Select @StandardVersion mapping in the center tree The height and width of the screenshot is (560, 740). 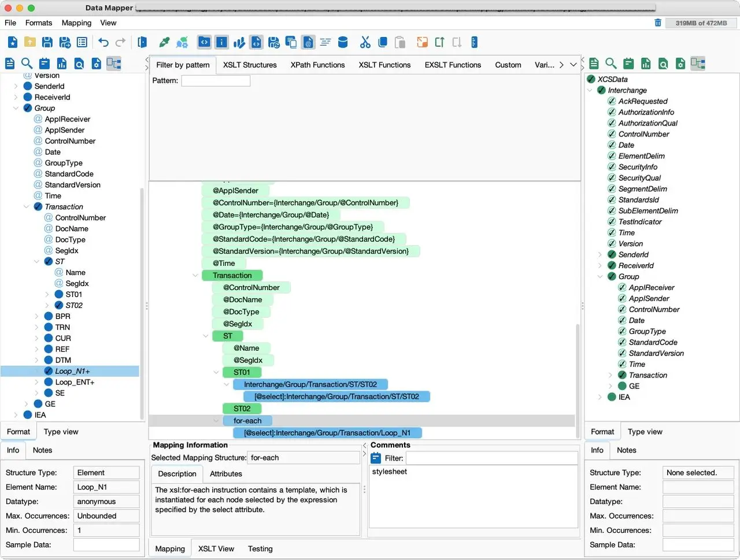point(310,251)
